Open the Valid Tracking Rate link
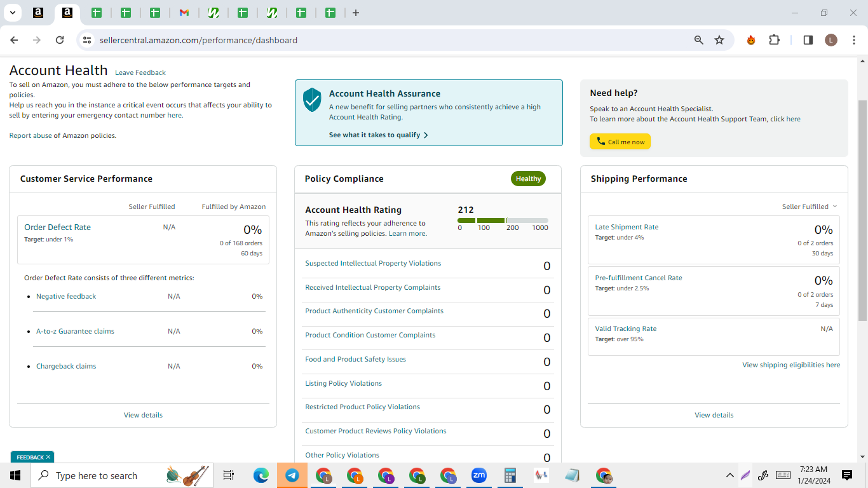 [x=626, y=329]
